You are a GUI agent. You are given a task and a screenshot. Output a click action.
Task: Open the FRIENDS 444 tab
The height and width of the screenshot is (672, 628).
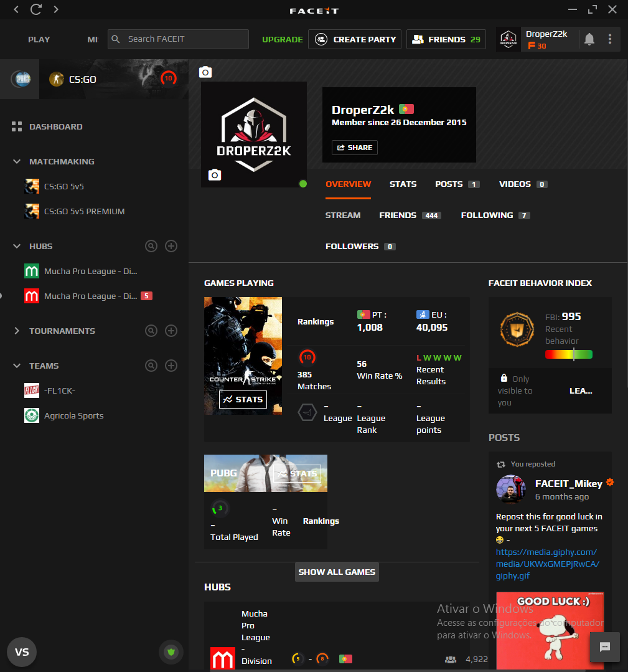[x=410, y=215]
